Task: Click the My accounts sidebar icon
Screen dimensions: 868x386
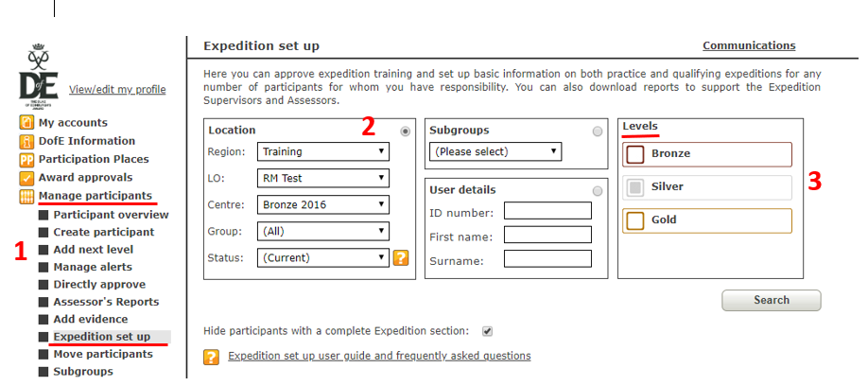Action: (26, 122)
